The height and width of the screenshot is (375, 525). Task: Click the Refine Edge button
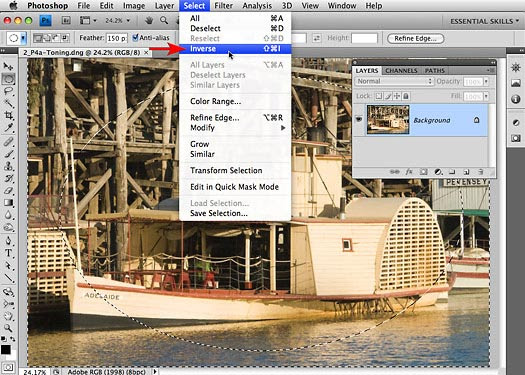point(415,39)
